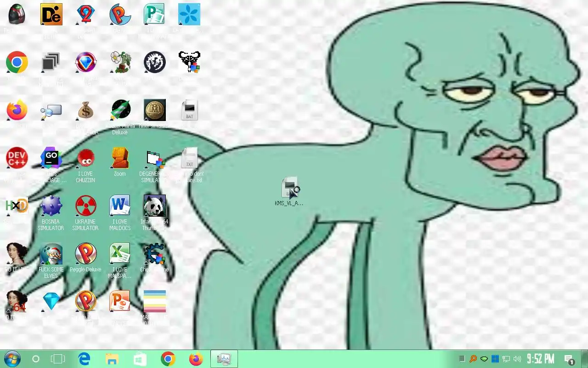Open the stacked gray squares desktop icon
This screenshot has height=368, width=588.
click(51, 62)
